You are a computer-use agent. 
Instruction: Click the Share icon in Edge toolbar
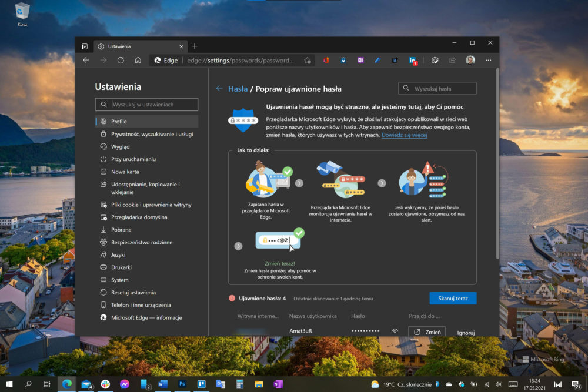click(x=452, y=60)
